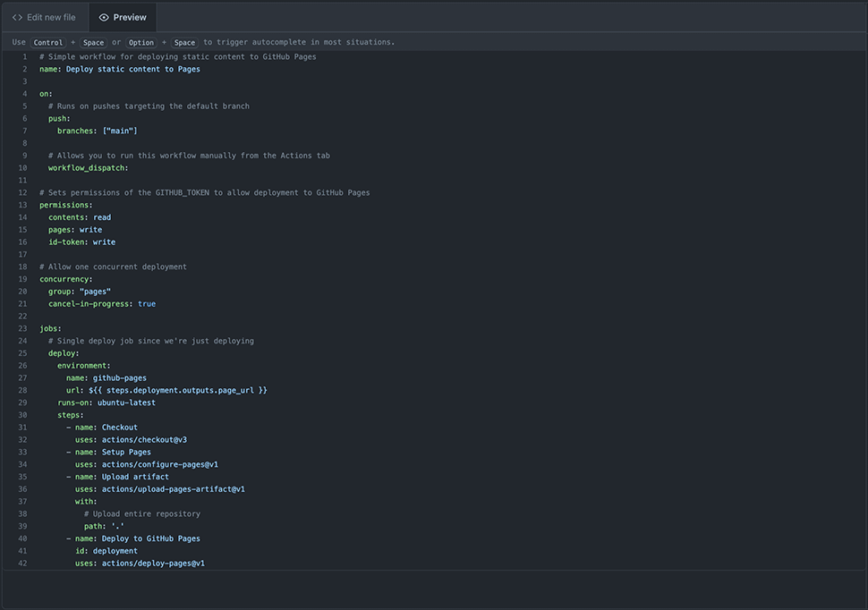The image size is (868, 610).
Task: Click on workflow_dispatch key
Action: (x=88, y=168)
